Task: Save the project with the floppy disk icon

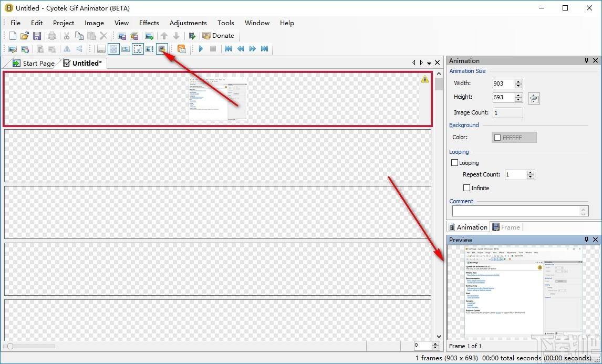Action: coord(37,36)
